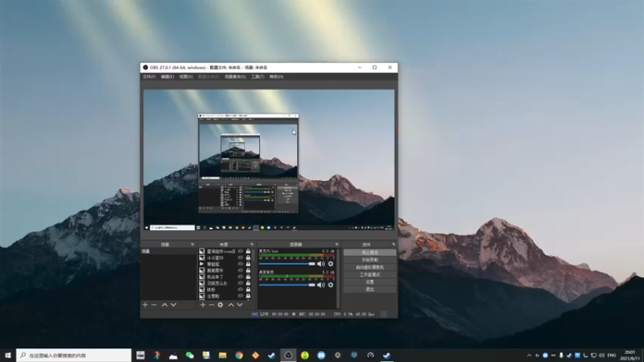Toggle the lock on the 没钱怎么办 source

click(x=248, y=283)
